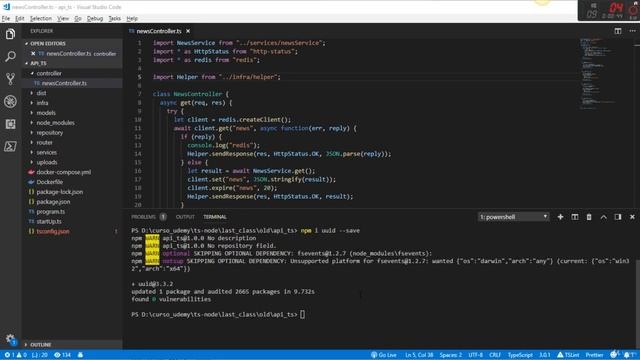Kill terminal with trash icon

point(589,217)
